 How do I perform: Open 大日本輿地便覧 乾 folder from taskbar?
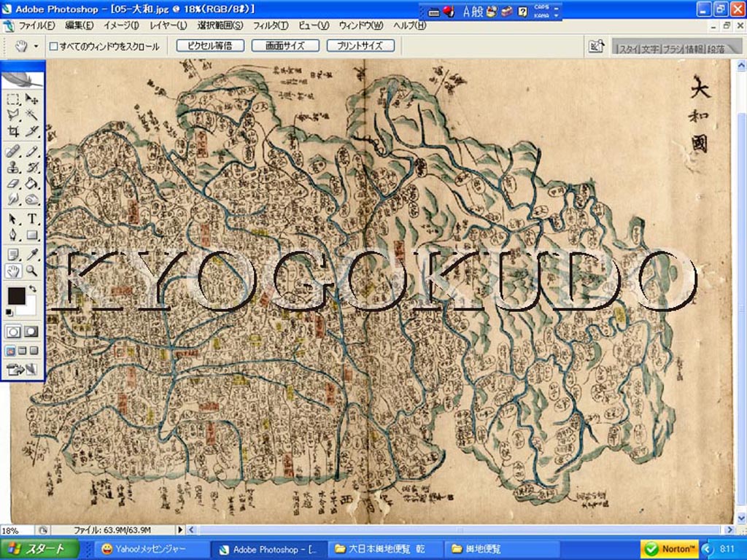tap(384, 549)
